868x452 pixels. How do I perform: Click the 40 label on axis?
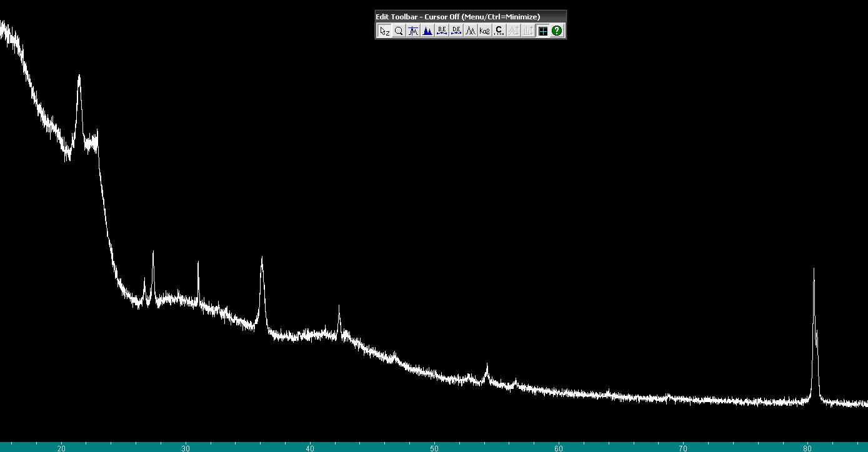click(x=310, y=448)
